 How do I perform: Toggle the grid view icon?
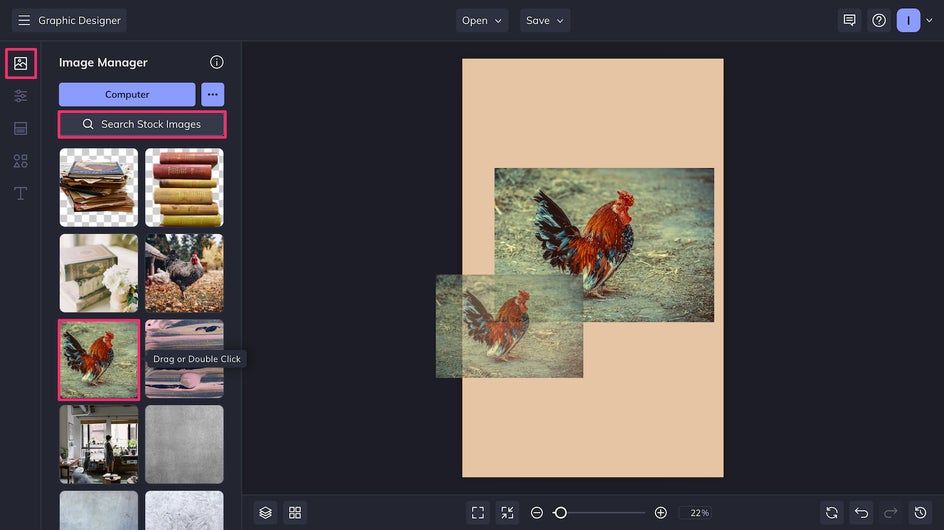(295, 513)
